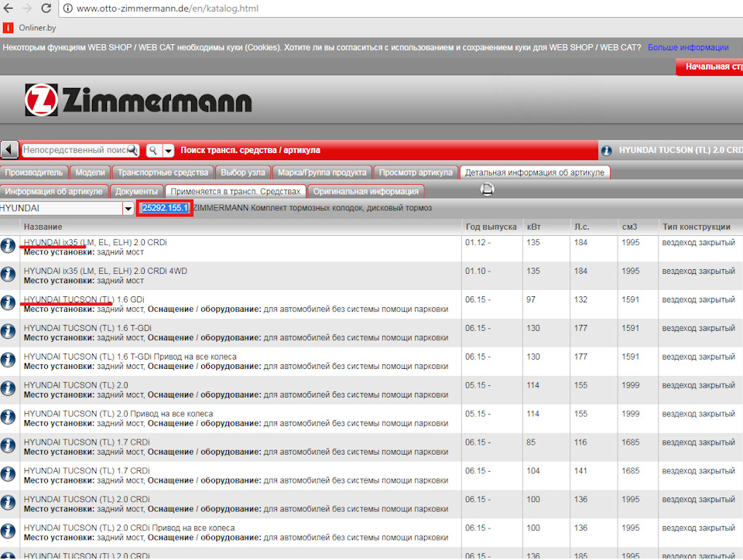This screenshot has width=743, height=560.
Task: Select Детальная информация об артикуле tab
Action: [x=535, y=172]
